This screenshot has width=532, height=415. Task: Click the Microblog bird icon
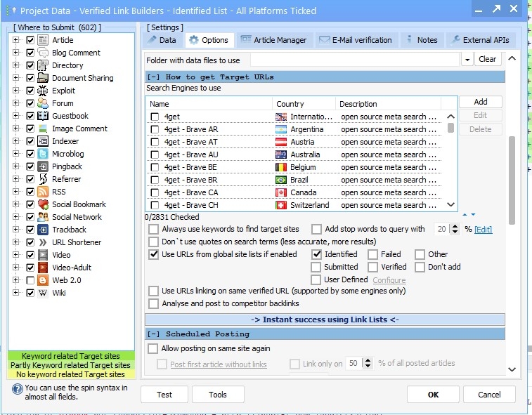[43, 154]
